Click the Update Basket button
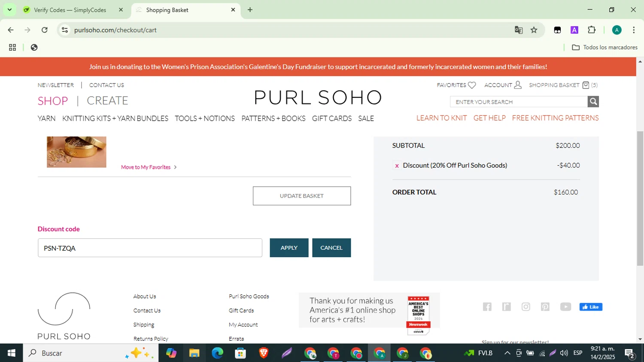The width and height of the screenshot is (644, 362). 302,196
